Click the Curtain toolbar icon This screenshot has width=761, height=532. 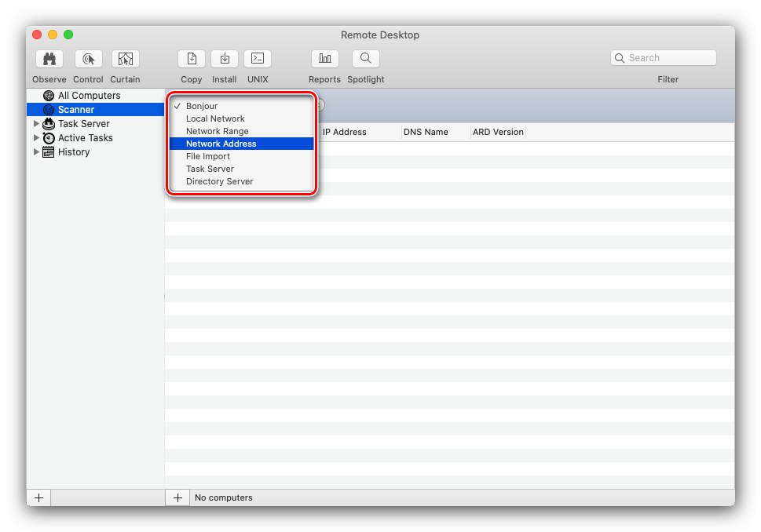coord(125,59)
